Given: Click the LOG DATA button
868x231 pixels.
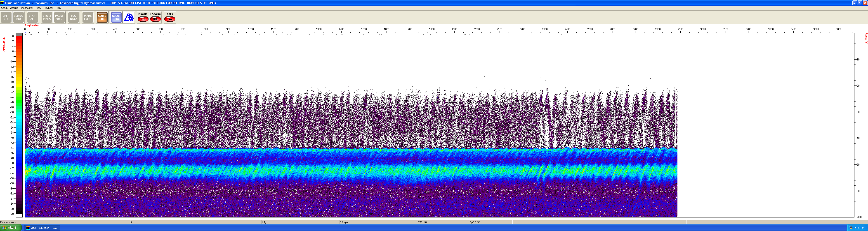Looking at the screenshot, I should pyautogui.click(x=73, y=18).
